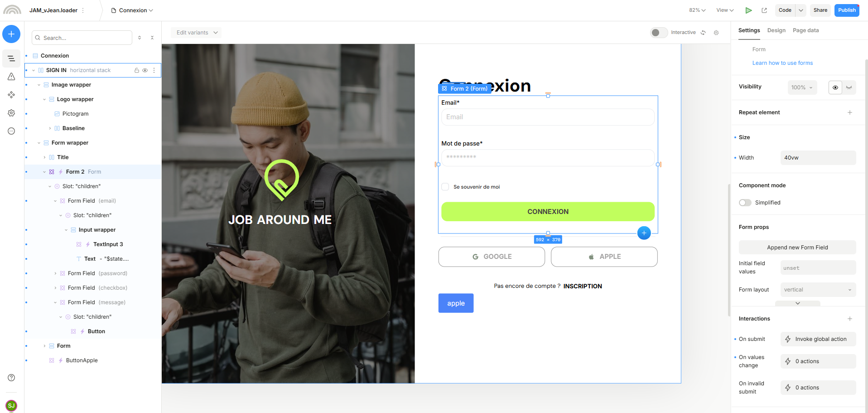Open the components icon in left sidebar
This screenshot has height=413, width=868.
(11, 95)
